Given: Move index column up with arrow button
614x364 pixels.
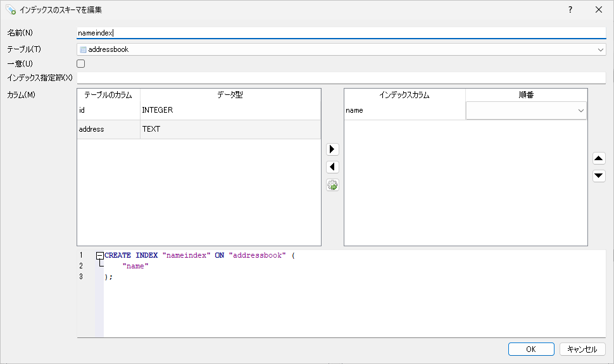Looking at the screenshot, I should (x=599, y=158).
